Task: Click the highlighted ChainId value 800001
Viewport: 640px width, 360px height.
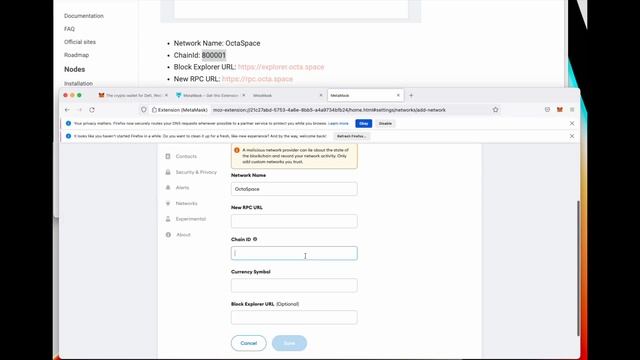Action: coord(213,55)
